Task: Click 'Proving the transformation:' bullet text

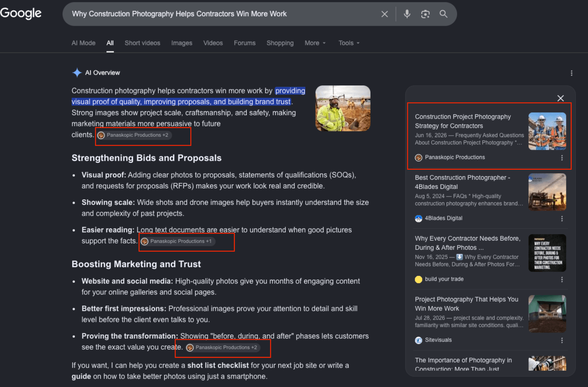Action: pos(130,336)
